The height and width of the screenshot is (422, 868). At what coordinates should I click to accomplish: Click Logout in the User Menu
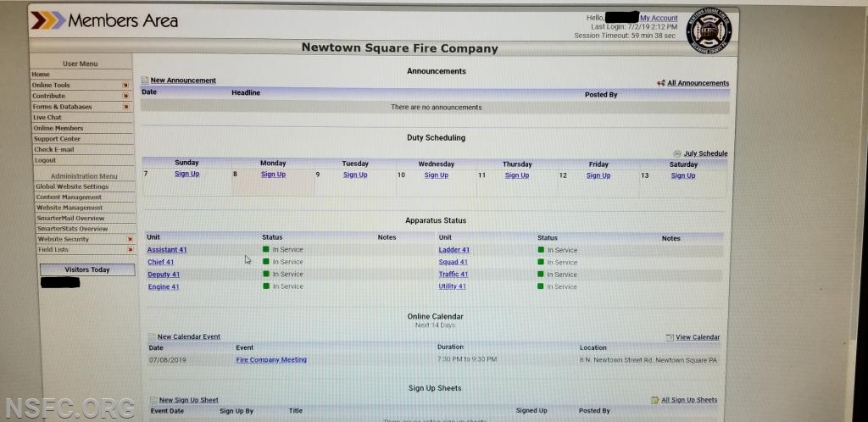[x=46, y=160]
